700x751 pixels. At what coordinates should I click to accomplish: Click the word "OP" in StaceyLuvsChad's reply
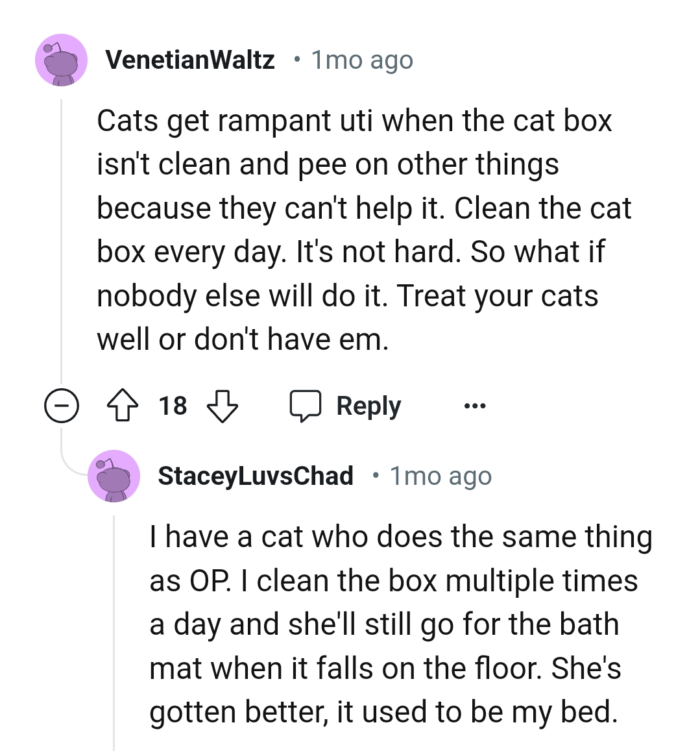(x=209, y=581)
